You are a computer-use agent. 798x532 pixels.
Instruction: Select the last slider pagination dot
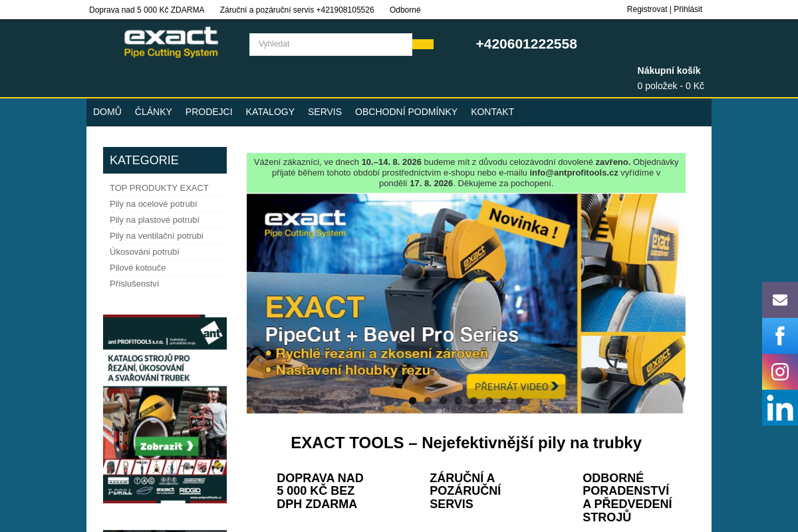click(x=519, y=400)
